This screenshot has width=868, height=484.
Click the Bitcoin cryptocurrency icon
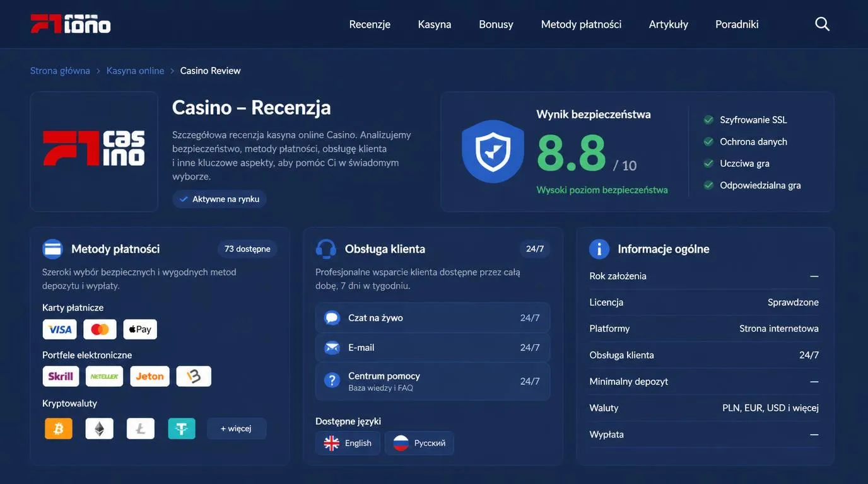(59, 429)
